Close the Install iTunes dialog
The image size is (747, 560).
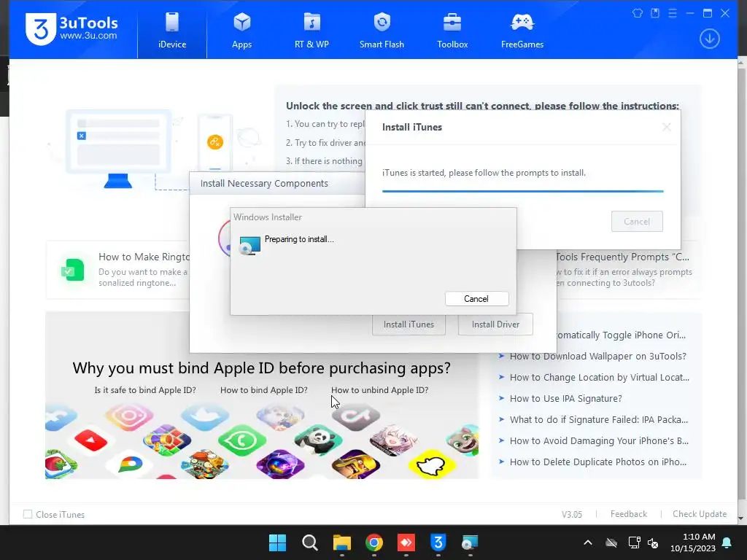tap(667, 127)
